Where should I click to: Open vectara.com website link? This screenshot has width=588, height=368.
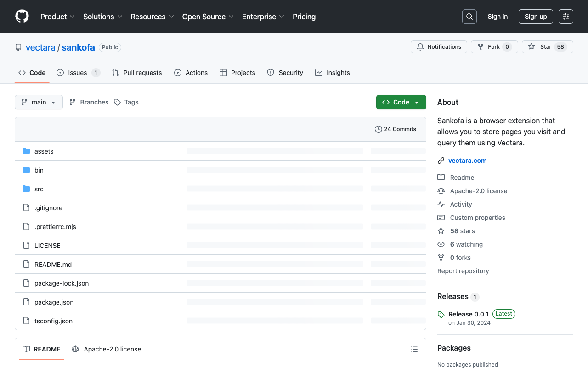[468, 161]
